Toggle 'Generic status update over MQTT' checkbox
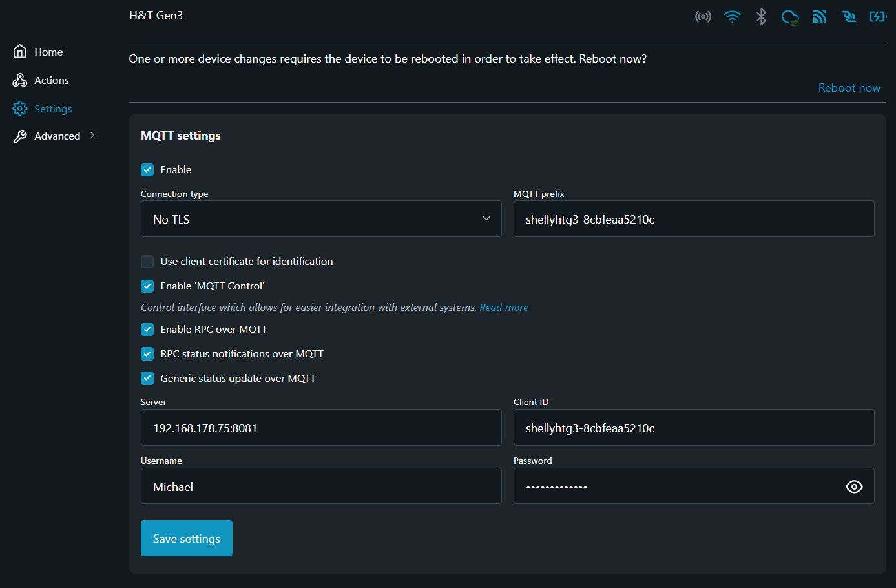This screenshot has height=588, width=896. 147,379
